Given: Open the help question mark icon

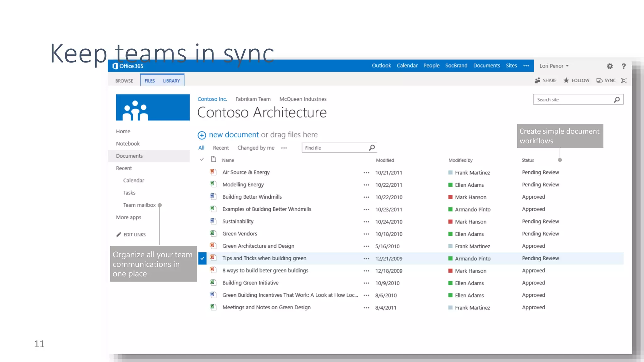Looking at the screenshot, I should pos(624,66).
